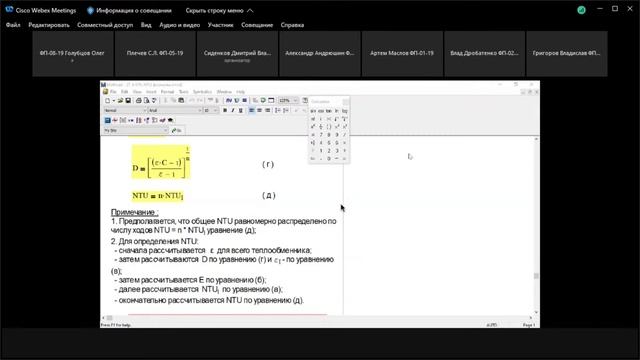Viewport: 640px width, 360px height.
Task: Click digit 5 in Calculator palette
Action: (329, 143)
